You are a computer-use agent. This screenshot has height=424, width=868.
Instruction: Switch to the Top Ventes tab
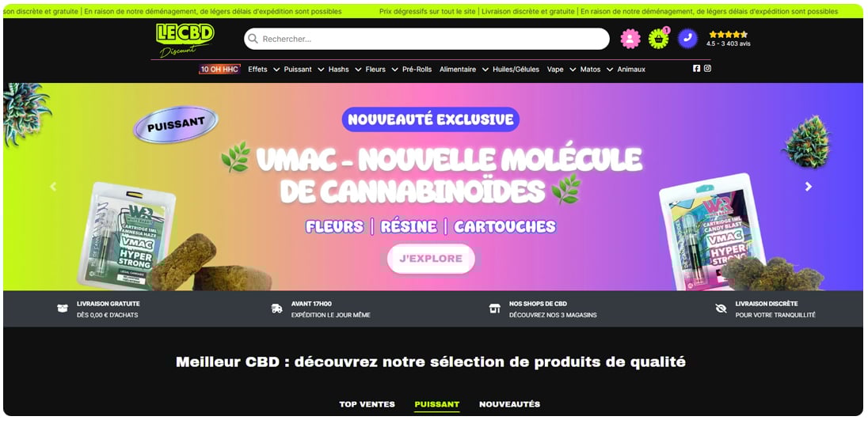[x=367, y=404]
